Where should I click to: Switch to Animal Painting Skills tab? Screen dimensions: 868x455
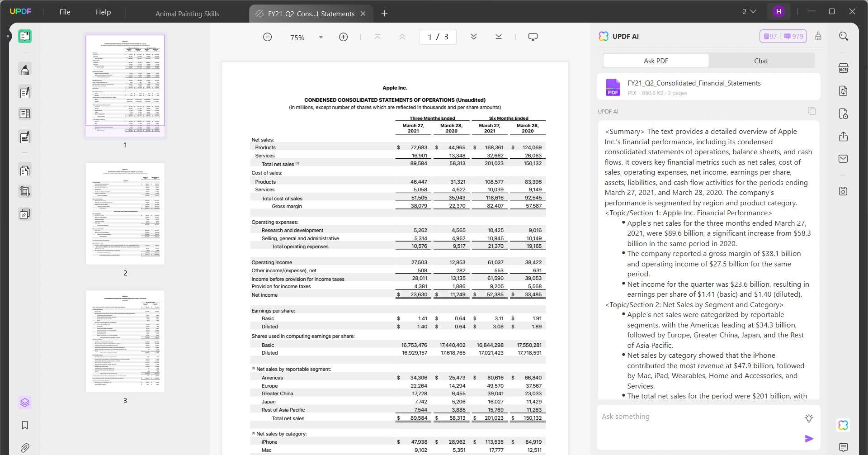pyautogui.click(x=187, y=14)
